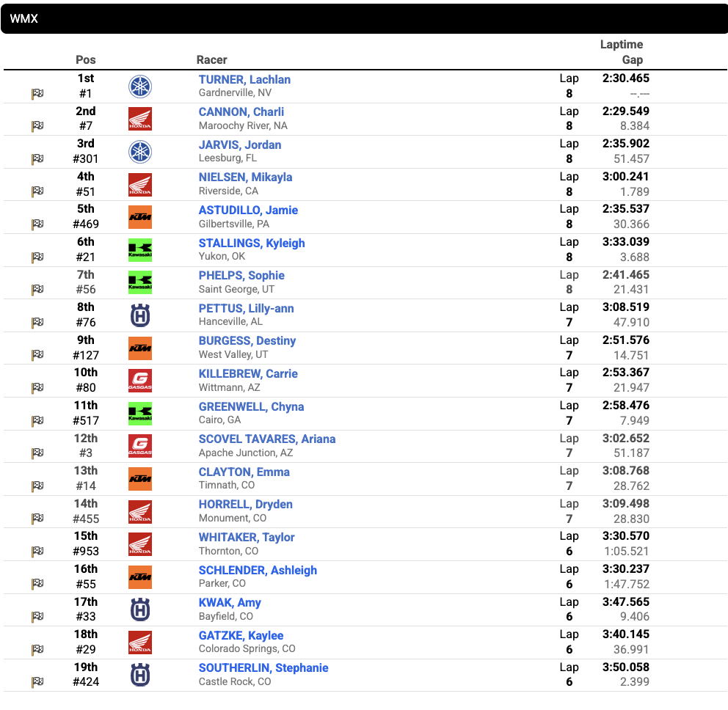View NIELSEN, Mikayla rider details
Viewport: 728px width, 710px height.
click(x=245, y=177)
